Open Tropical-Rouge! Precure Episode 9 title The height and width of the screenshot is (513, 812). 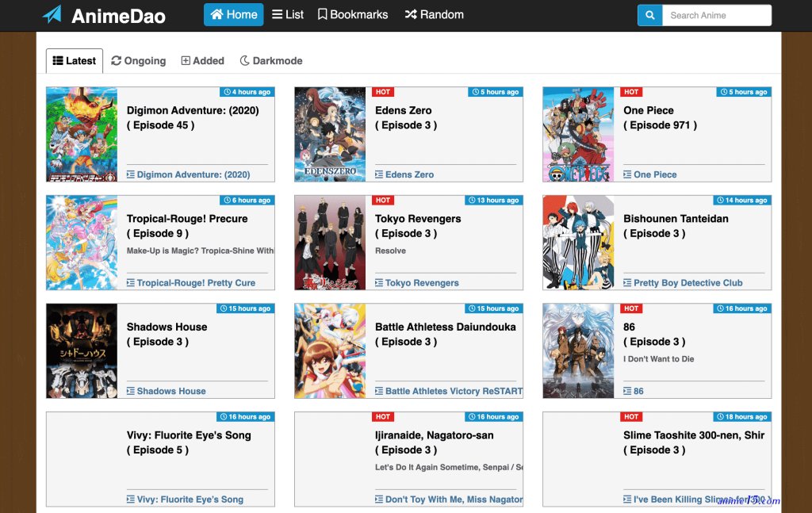[187, 226]
